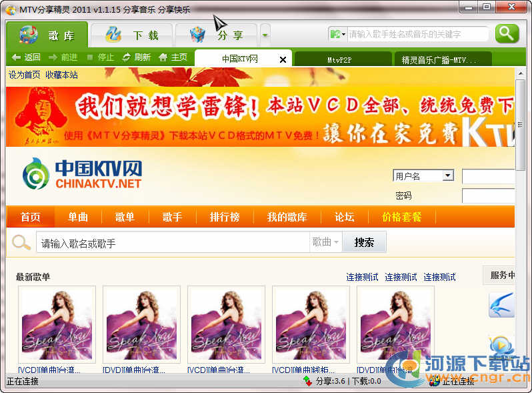The image size is (532, 393).
Task: Maximize the MTV分享精灵 window
Action: point(487,7)
